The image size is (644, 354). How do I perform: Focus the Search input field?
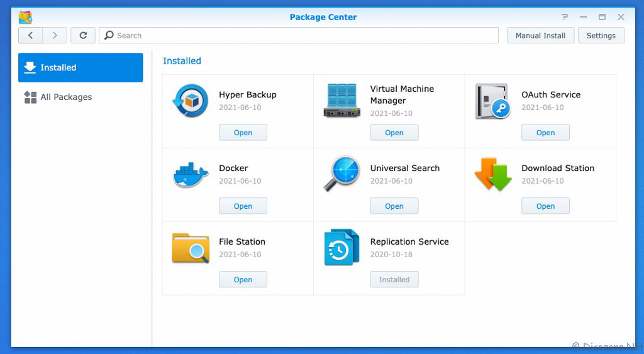point(299,35)
